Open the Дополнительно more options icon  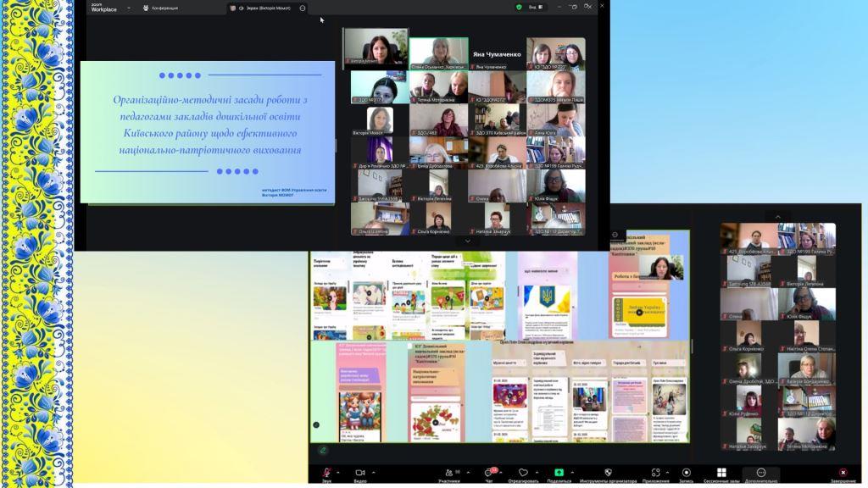pyautogui.click(x=760, y=472)
